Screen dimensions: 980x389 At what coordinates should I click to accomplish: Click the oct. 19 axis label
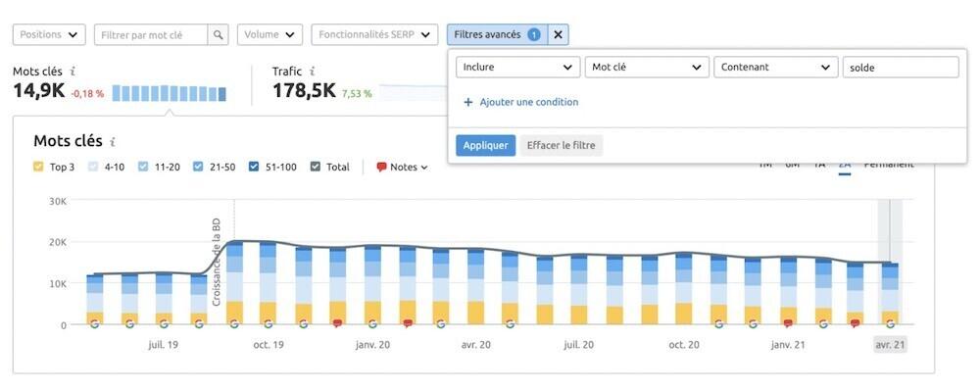(x=269, y=345)
